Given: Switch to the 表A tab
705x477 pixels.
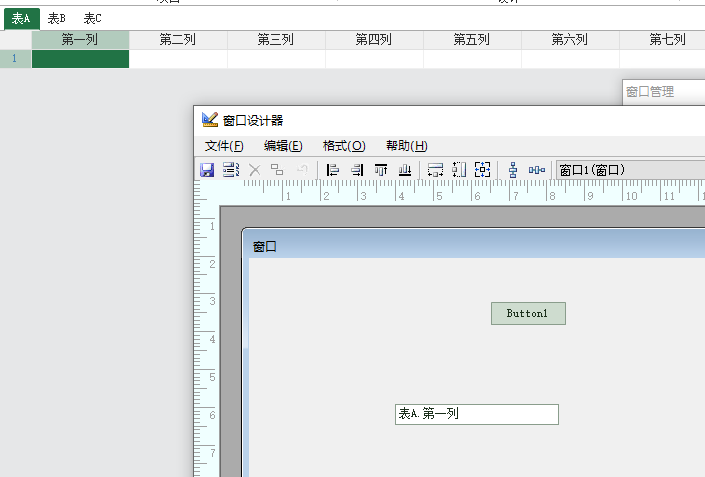Looking at the screenshot, I should [22, 18].
